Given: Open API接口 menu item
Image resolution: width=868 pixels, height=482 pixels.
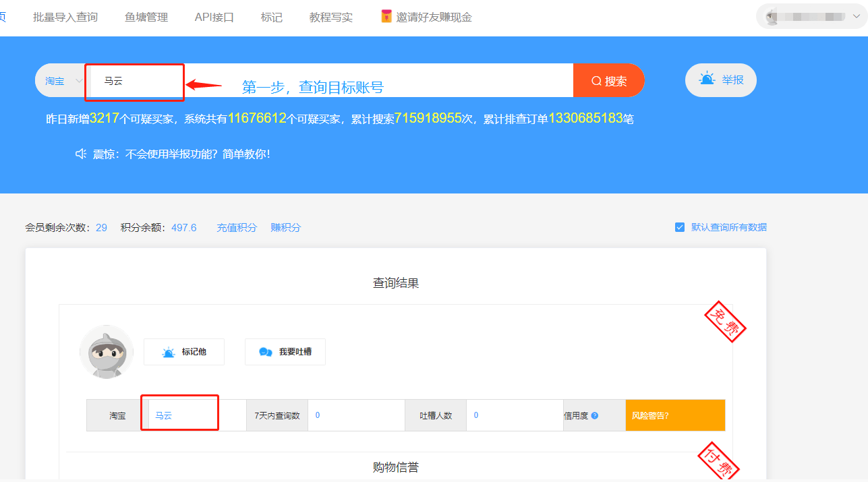Looking at the screenshot, I should pyautogui.click(x=214, y=18).
